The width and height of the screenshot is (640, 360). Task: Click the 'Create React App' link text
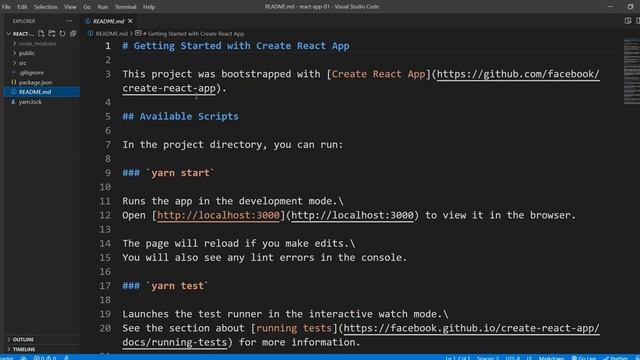378,74
